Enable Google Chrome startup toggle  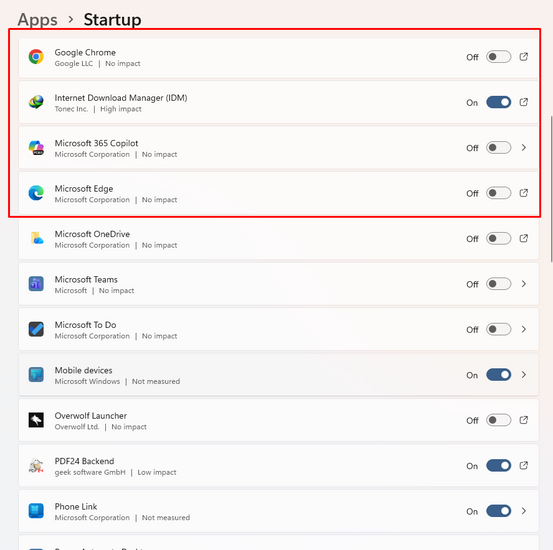(498, 57)
